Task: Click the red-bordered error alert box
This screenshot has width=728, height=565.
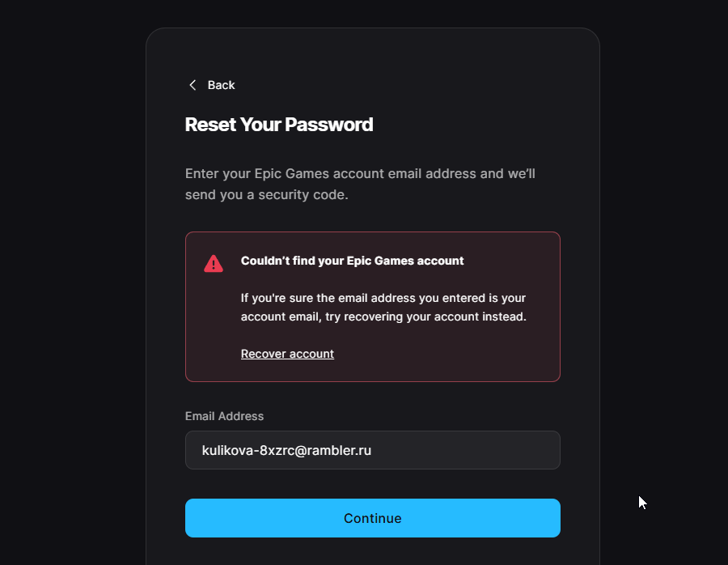Action: click(x=373, y=307)
